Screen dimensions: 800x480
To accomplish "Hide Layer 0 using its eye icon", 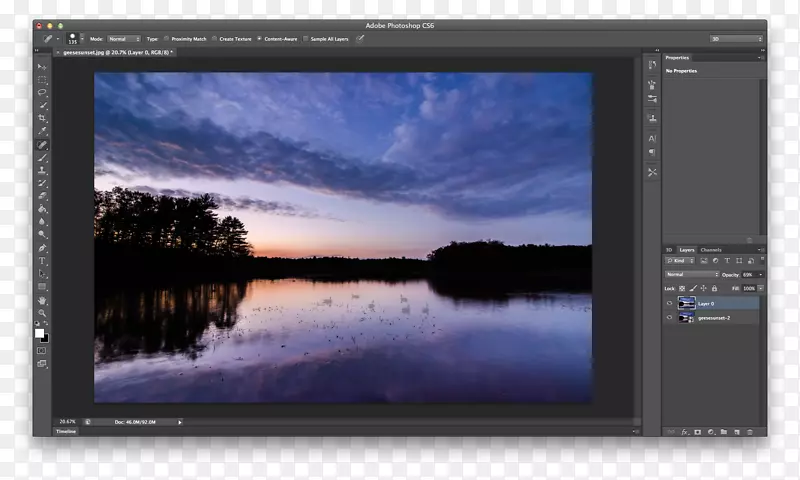I will 670,302.
